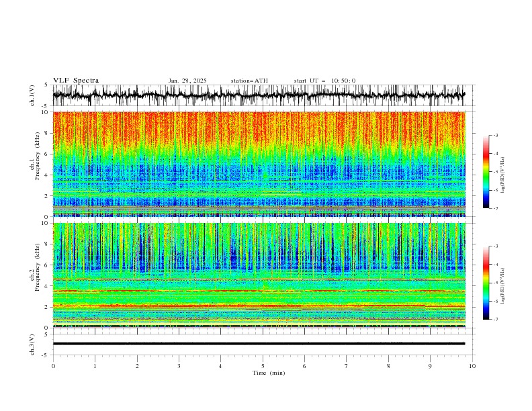The image size is (532, 411).
Task: Click the time axis tick label "5"
Action: tap(263, 366)
